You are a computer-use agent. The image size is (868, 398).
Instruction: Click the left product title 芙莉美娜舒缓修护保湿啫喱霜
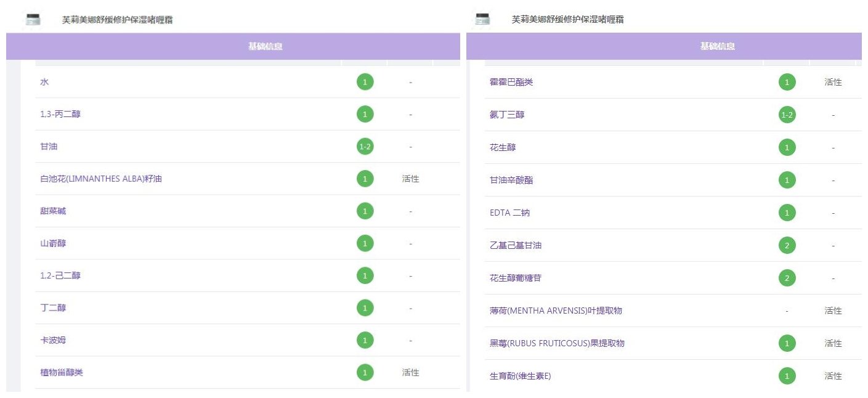click(x=117, y=20)
